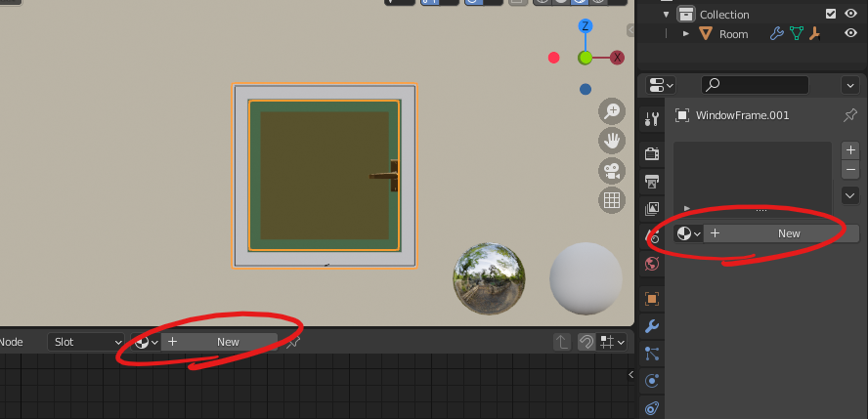The width and height of the screenshot is (868, 419).
Task: Click the remove material slot minus button
Action: (850, 170)
